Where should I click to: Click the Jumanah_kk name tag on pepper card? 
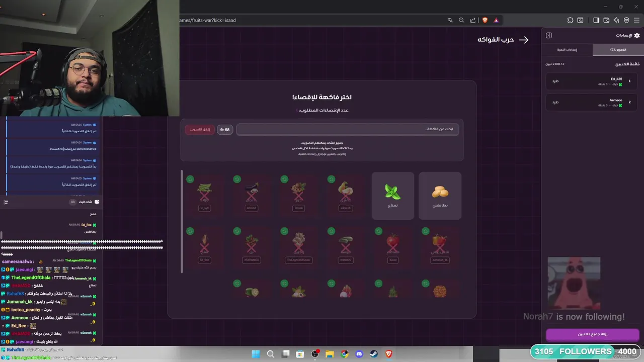440,260
